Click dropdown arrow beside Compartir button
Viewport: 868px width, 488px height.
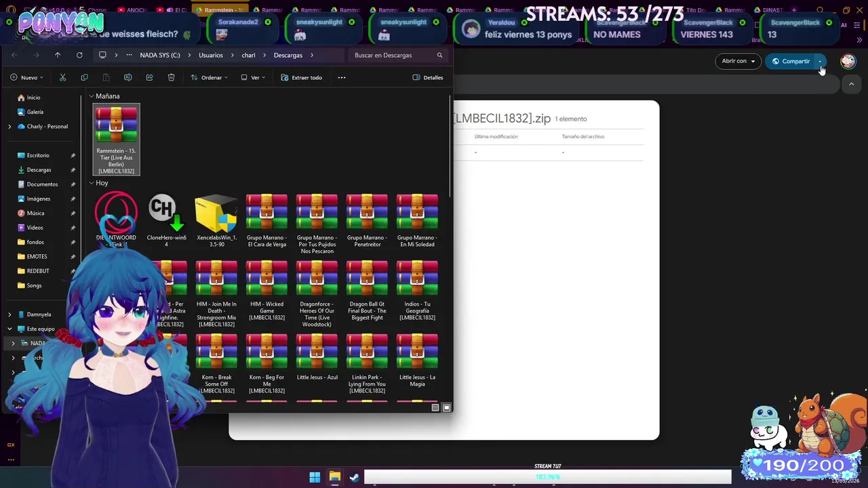(820, 61)
